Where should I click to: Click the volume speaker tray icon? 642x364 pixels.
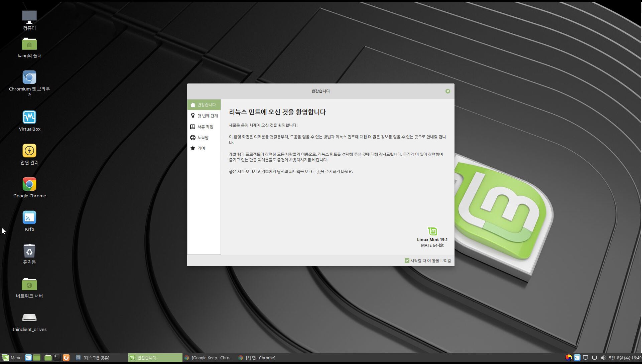603,358
